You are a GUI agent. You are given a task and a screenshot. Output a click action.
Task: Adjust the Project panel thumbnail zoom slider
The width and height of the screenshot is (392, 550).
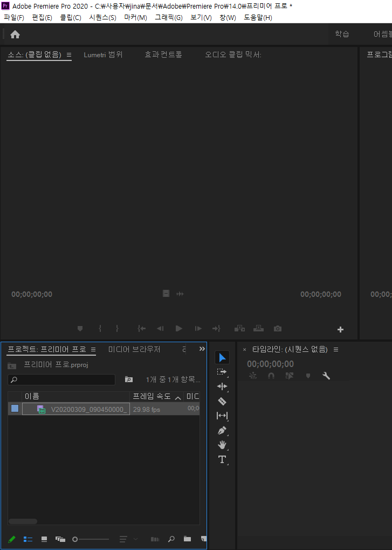pyautogui.click(x=91, y=539)
